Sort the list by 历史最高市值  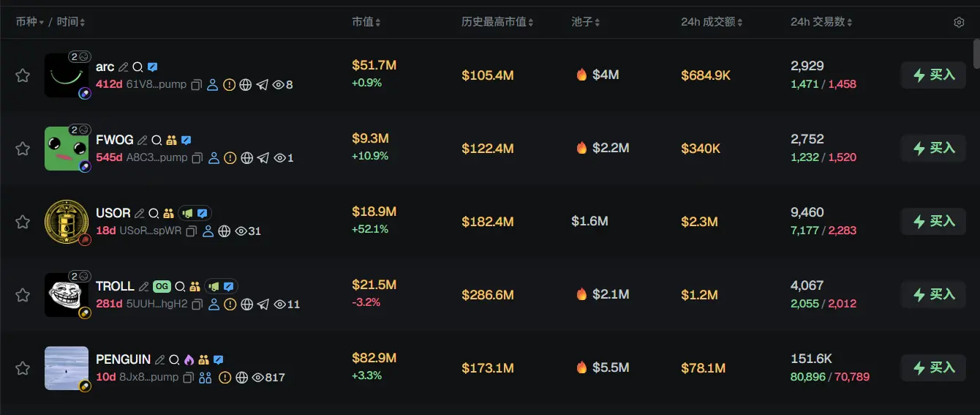(497, 23)
